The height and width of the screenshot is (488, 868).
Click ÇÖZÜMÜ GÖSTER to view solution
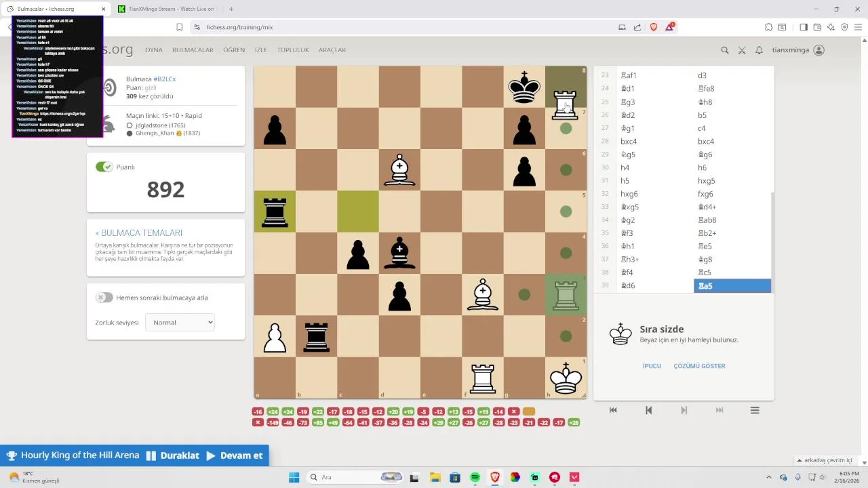[699, 366]
